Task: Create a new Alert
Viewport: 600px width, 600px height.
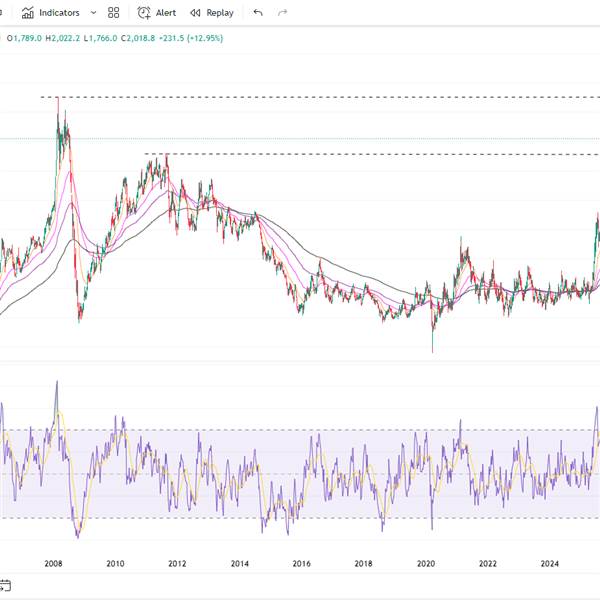Action: (x=157, y=13)
